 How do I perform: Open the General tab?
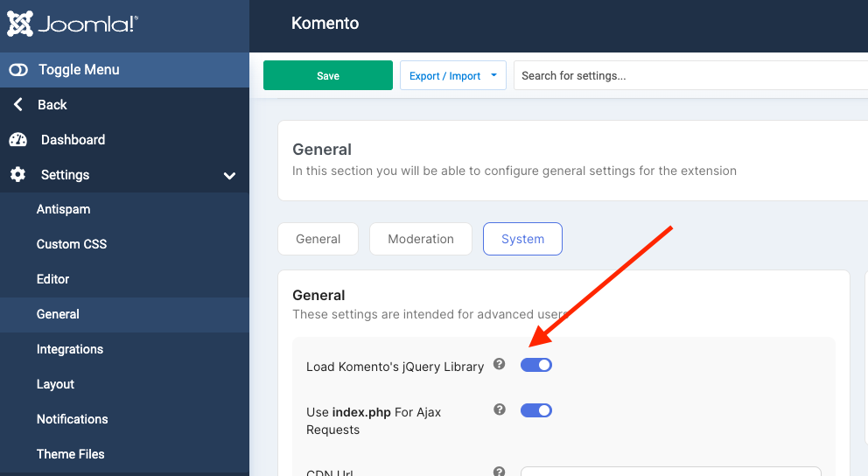[318, 239]
